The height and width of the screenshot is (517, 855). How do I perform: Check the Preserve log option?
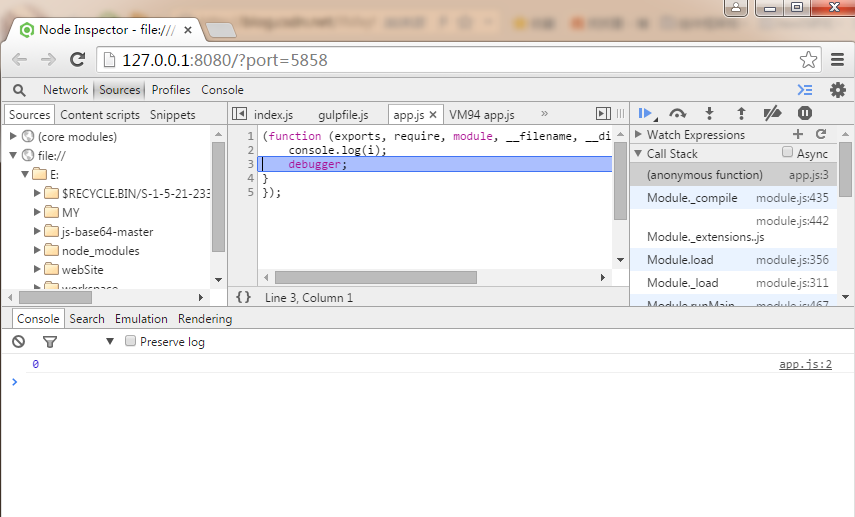pos(130,342)
